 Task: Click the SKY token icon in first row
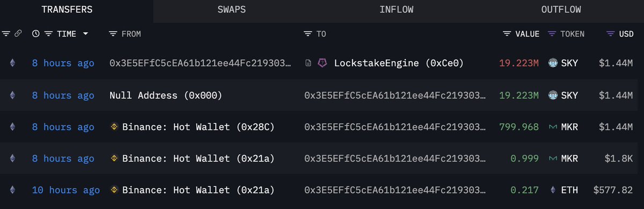point(552,63)
